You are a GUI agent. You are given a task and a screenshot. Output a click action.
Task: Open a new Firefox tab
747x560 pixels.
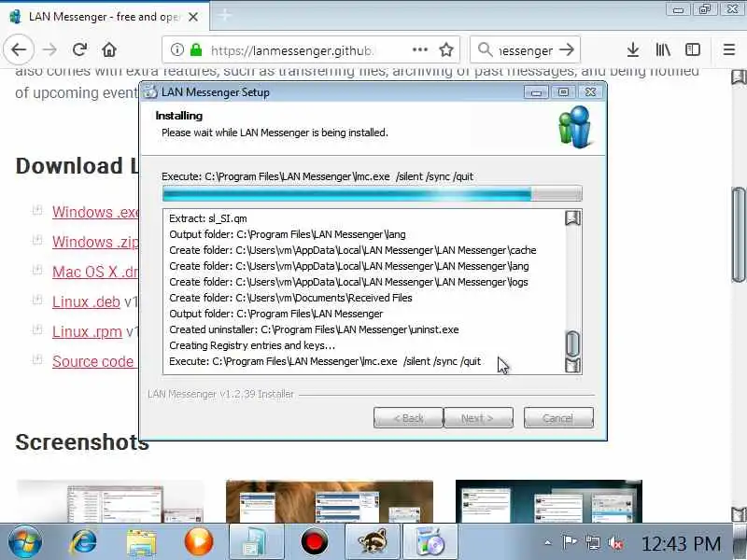click(225, 16)
